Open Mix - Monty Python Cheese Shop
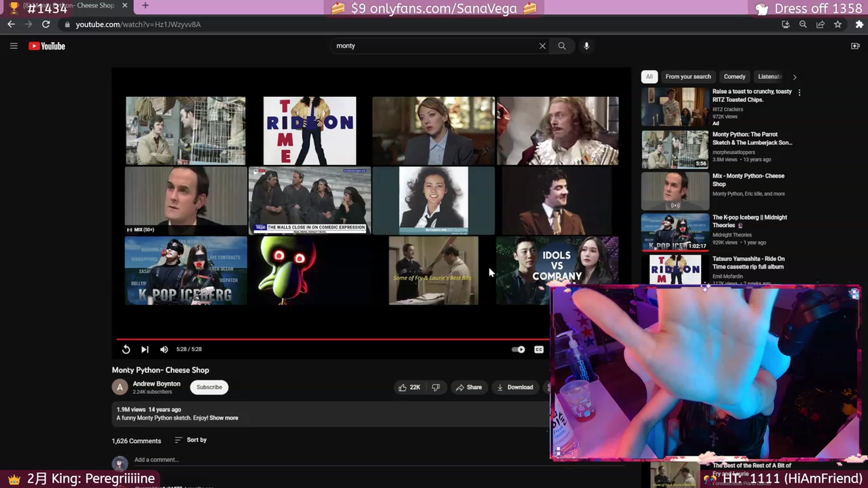868x488 pixels. [748, 180]
